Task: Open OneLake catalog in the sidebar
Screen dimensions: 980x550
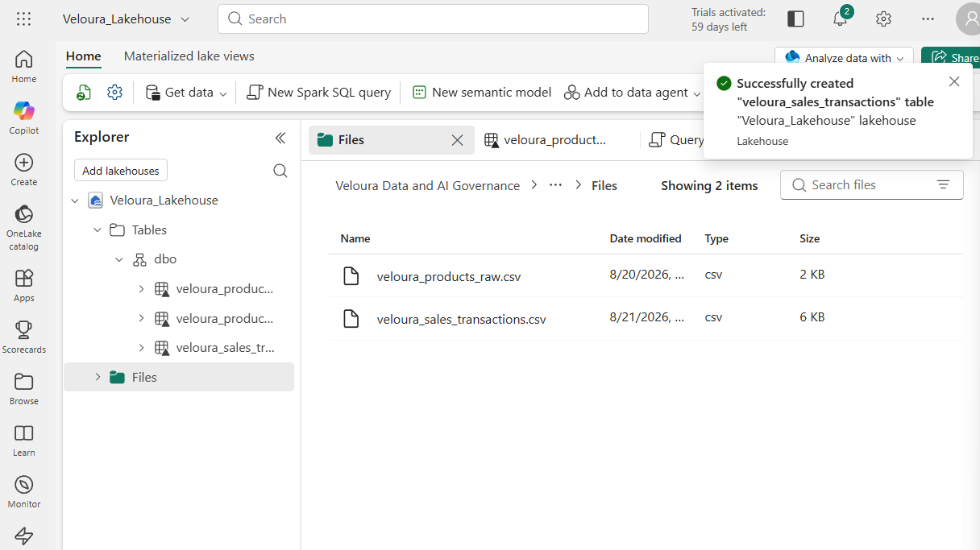Action: tap(24, 226)
